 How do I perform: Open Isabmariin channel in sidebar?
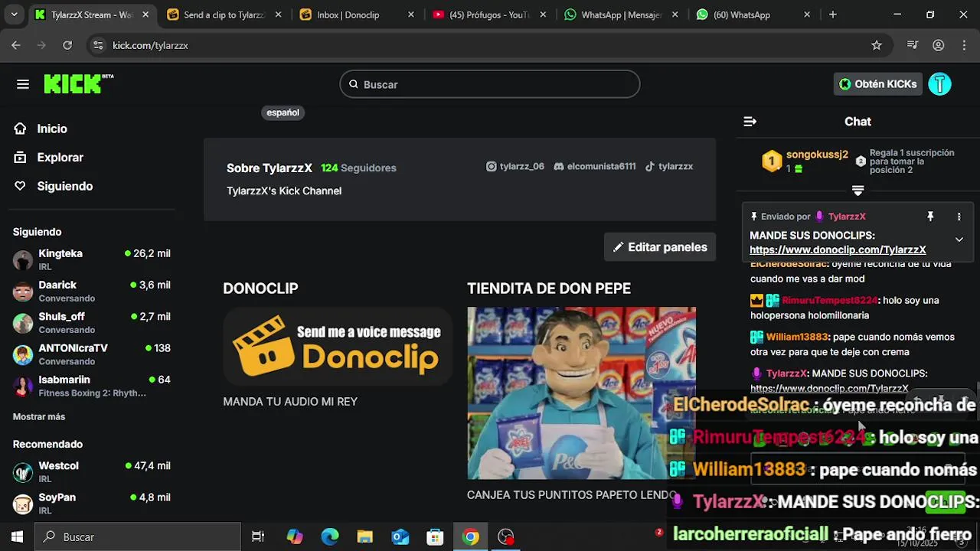click(92, 386)
